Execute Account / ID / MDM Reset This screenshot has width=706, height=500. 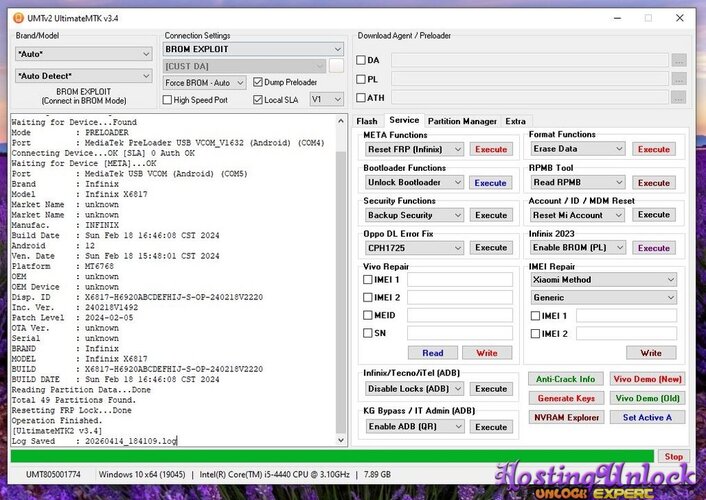[x=654, y=214]
